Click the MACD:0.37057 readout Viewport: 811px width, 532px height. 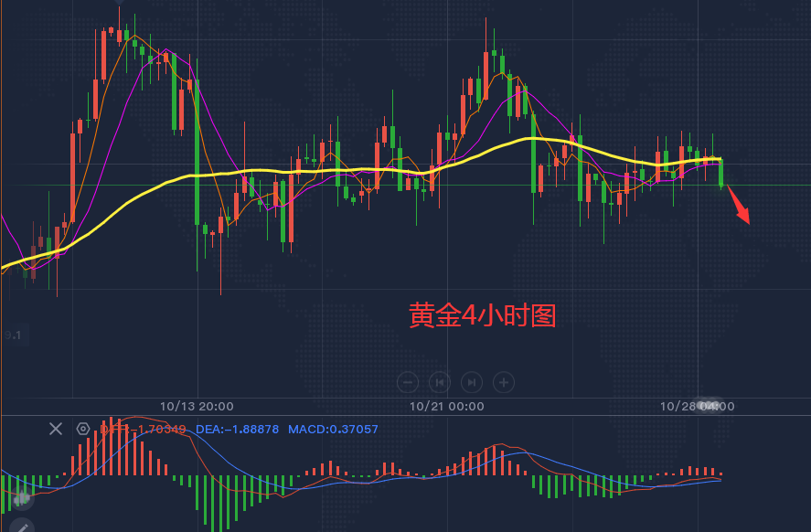pos(333,429)
